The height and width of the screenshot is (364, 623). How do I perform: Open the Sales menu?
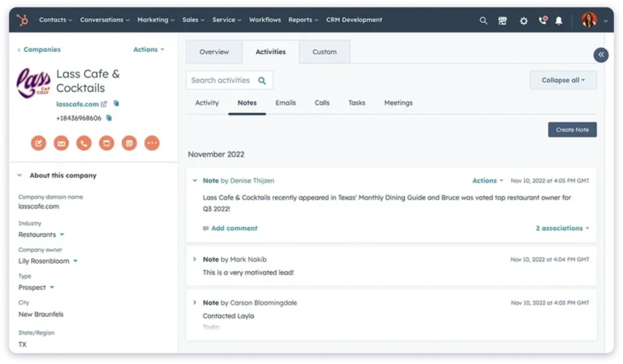click(193, 20)
